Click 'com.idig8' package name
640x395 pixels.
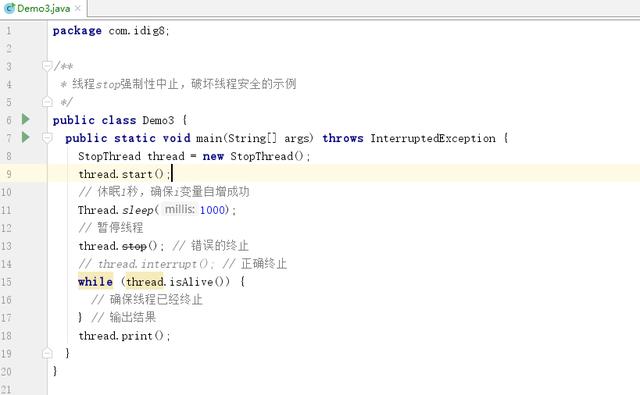138,31
